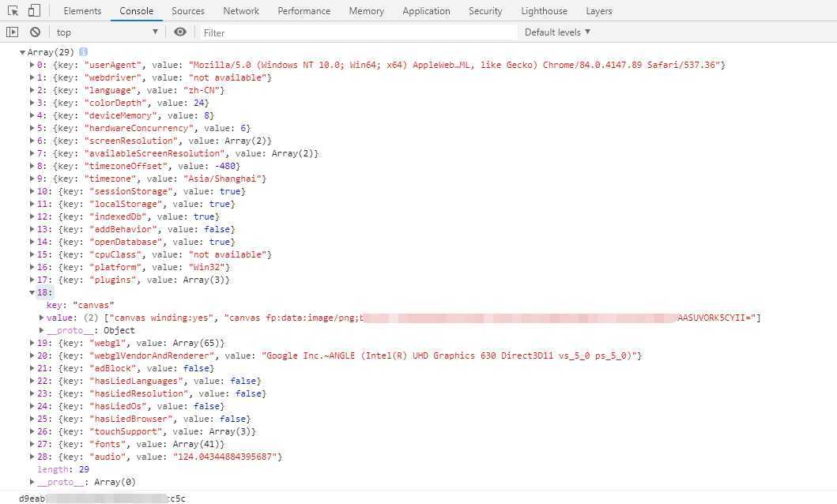Show the console sidebar

tap(13, 32)
